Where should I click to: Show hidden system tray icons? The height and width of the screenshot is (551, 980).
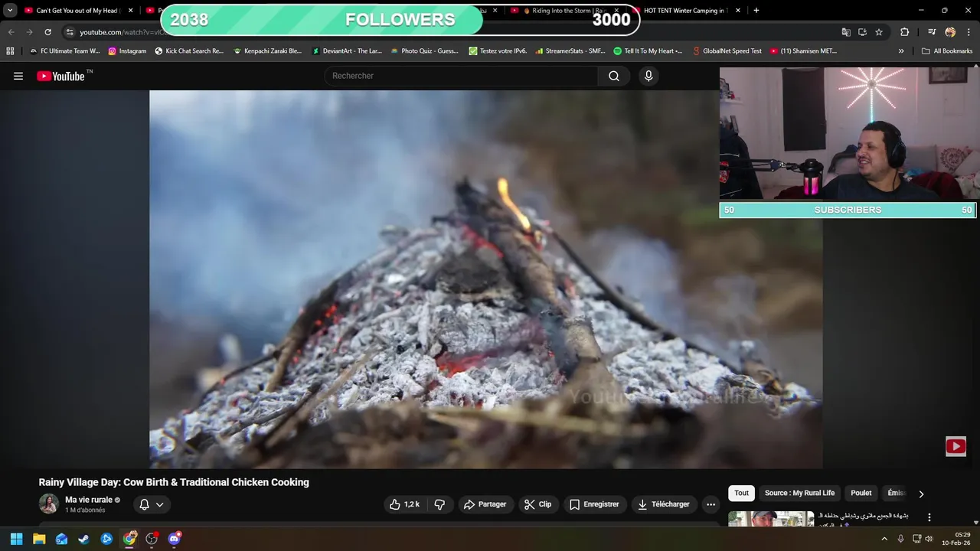click(x=884, y=539)
